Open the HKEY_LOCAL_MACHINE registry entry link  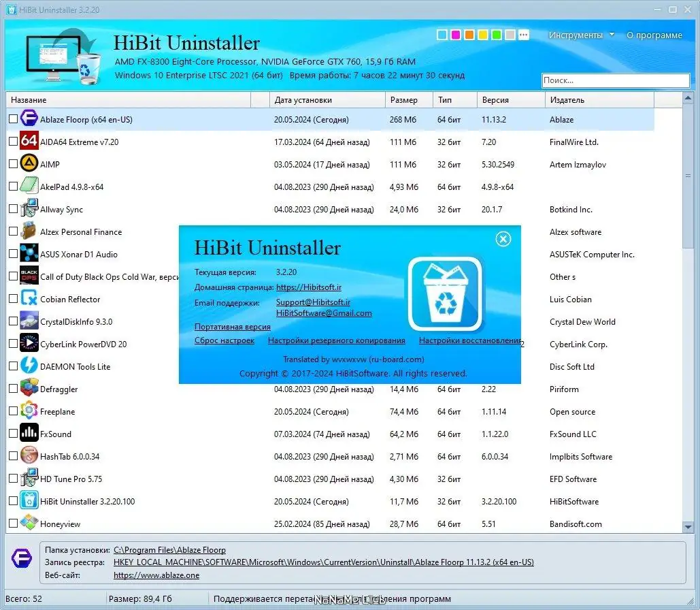[324, 562]
